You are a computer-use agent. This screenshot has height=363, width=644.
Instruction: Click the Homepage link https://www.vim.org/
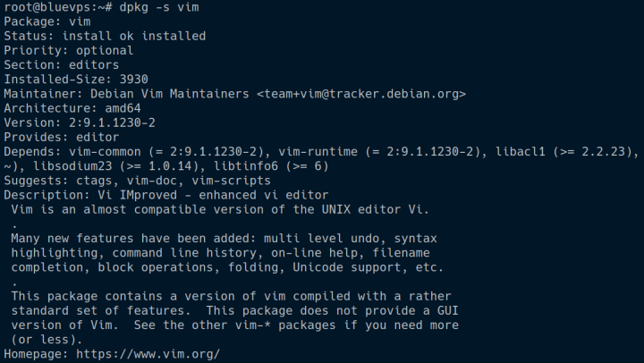148,354
